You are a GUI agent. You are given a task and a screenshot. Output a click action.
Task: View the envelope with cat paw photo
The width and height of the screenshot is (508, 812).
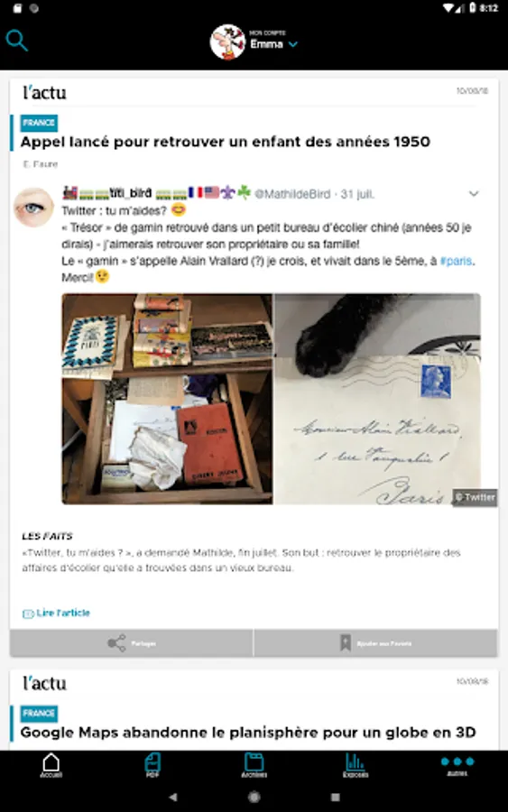377,399
